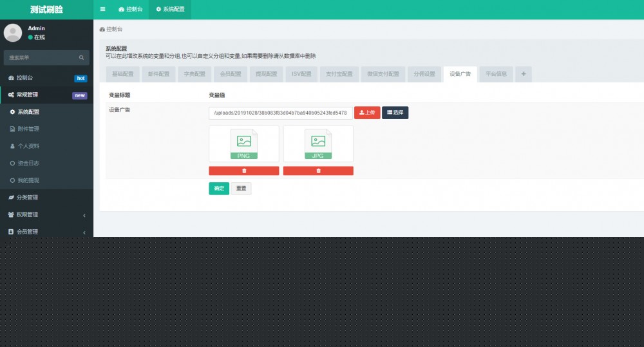Click the red 上传 upload button
Screen dimensions: 644x347
point(367,113)
